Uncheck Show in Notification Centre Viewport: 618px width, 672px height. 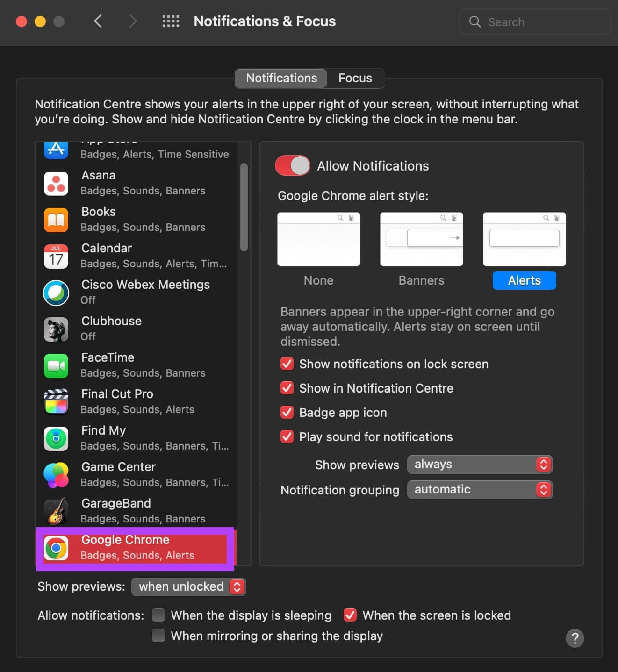[287, 388]
